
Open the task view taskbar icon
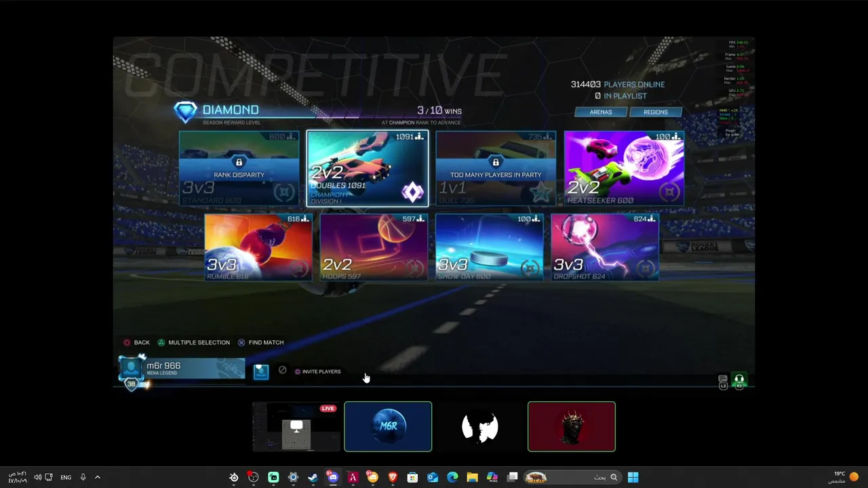(x=513, y=477)
